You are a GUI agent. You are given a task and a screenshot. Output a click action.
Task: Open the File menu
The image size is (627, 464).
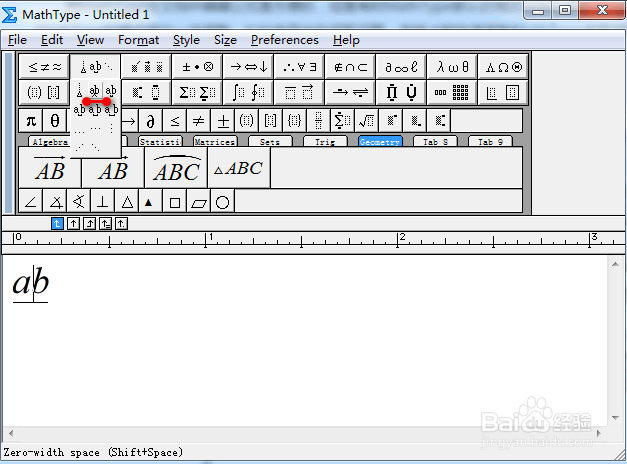tap(17, 40)
